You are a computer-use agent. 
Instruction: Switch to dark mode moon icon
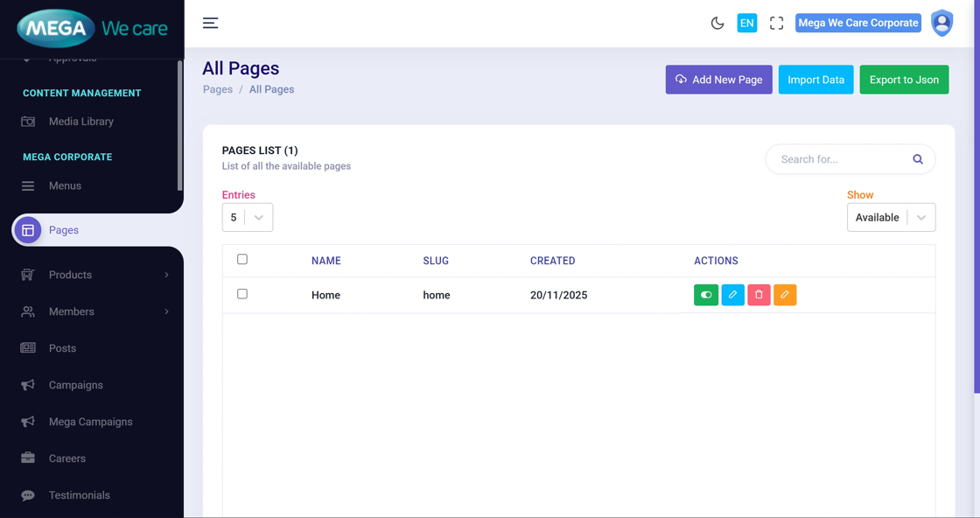[717, 24]
